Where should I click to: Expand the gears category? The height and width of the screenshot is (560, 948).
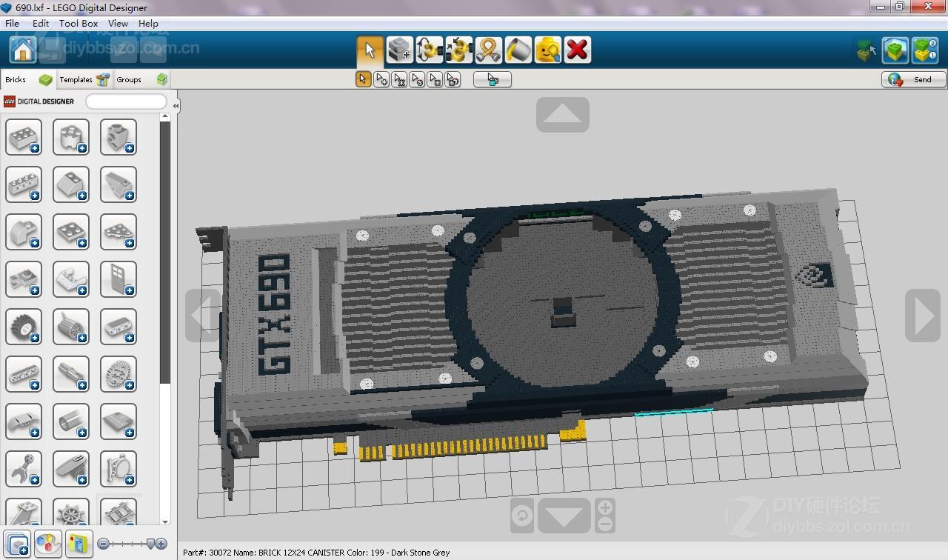[118, 374]
